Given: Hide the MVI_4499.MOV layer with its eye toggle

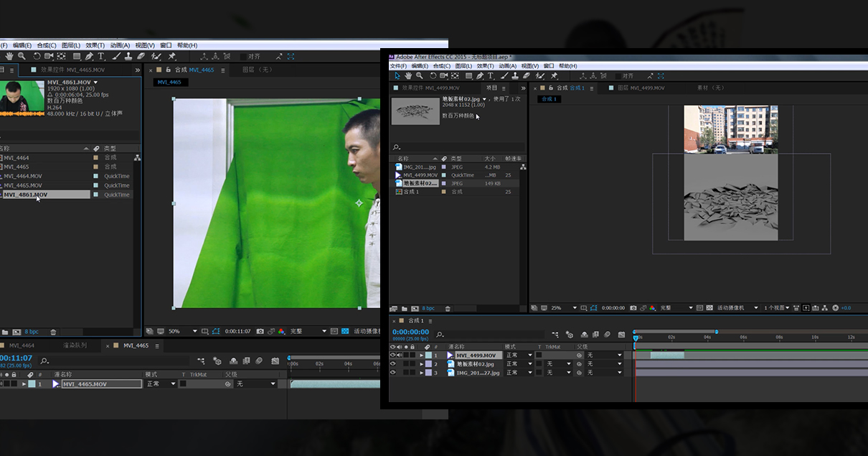Looking at the screenshot, I should tap(392, 355).
